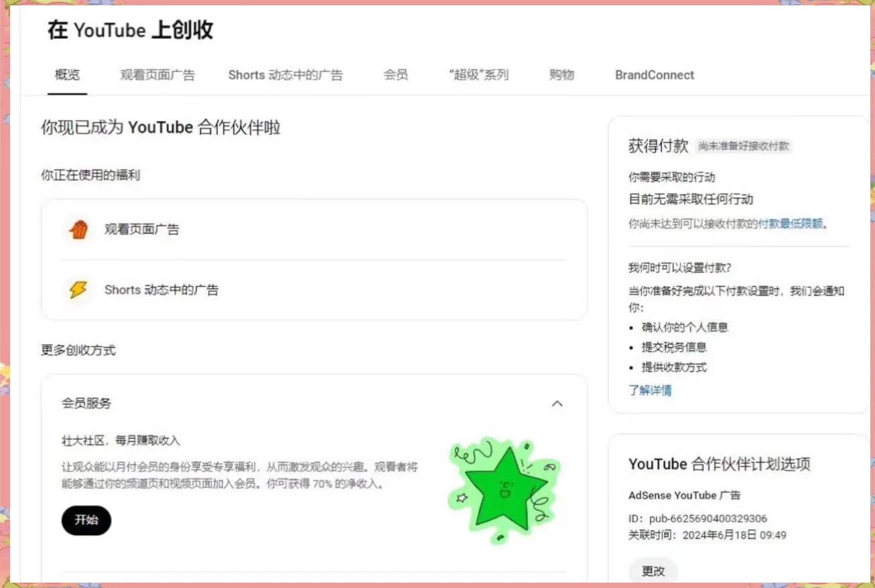Screen dimensions: 875x588
Task: Click the AdSense YouTube 广告 label
Action: [x=685, y=496]
